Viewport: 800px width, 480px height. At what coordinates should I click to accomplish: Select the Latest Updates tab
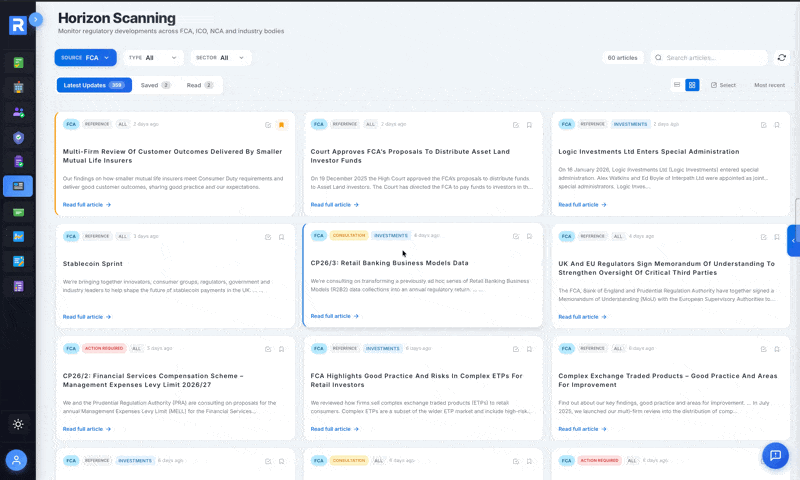click(94, 85)
